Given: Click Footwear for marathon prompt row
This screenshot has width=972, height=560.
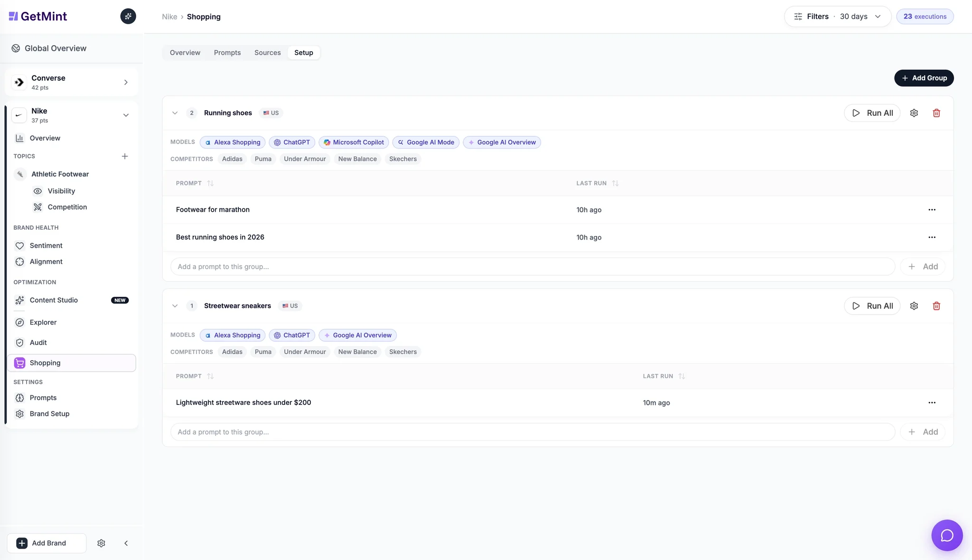Looking at the screenshot, I should point(558,210).
